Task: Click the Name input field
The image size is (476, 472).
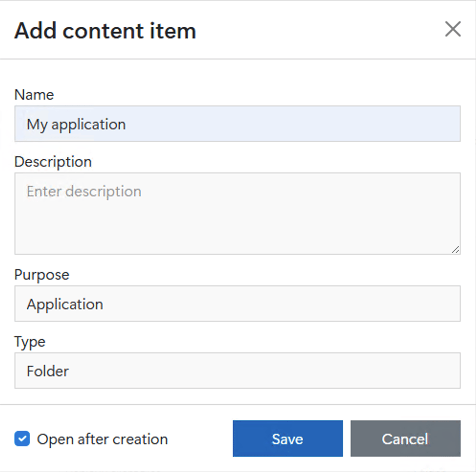Action: coord(238,124)
